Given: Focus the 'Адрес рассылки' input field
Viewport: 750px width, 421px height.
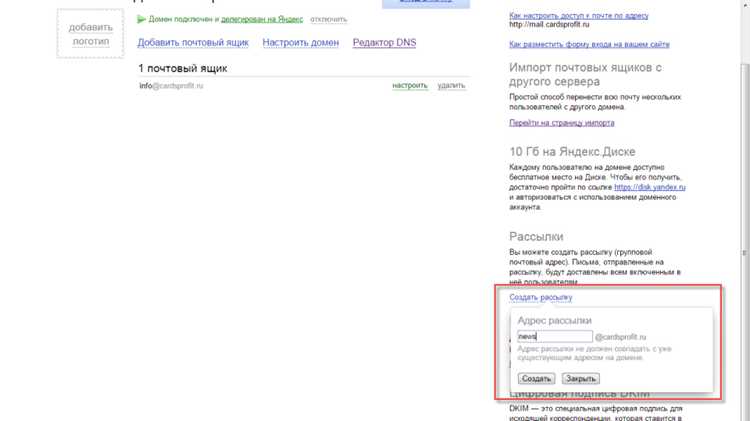Looking at the screenshot, I should click(555, 336).
